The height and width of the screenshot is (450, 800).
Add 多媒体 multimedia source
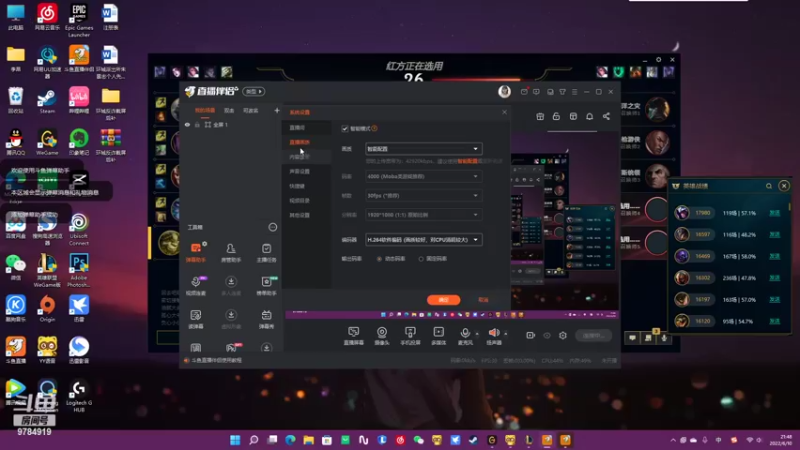click(438, 336)
